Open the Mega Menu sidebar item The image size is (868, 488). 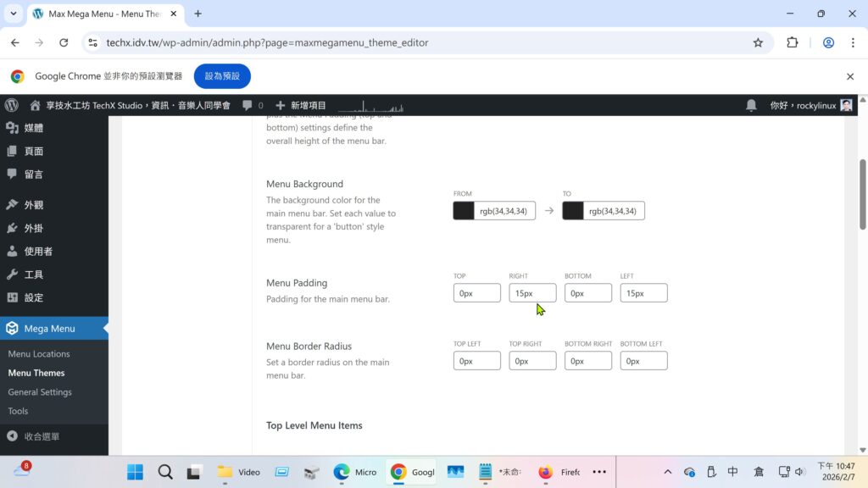click(49, 329)
